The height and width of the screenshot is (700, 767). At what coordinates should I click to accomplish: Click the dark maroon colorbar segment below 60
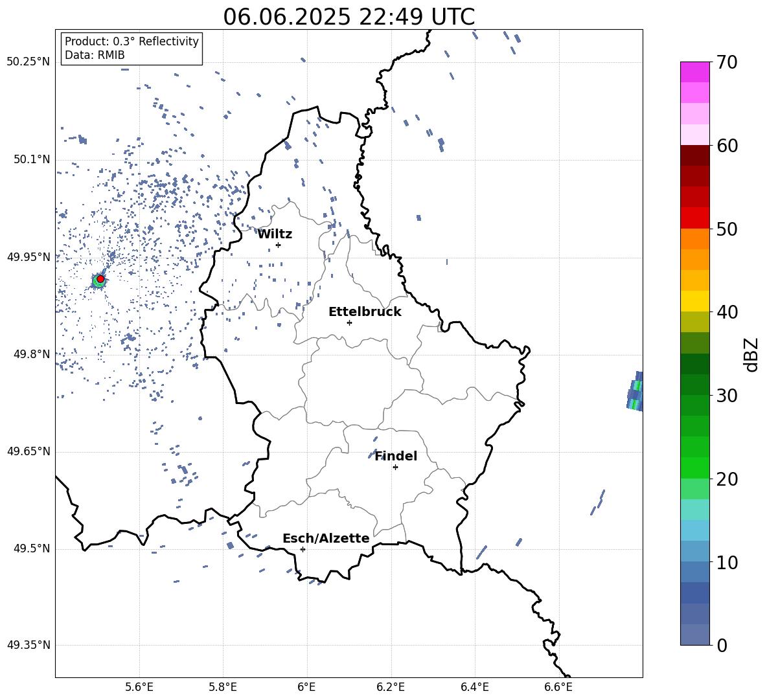(695, 155)
